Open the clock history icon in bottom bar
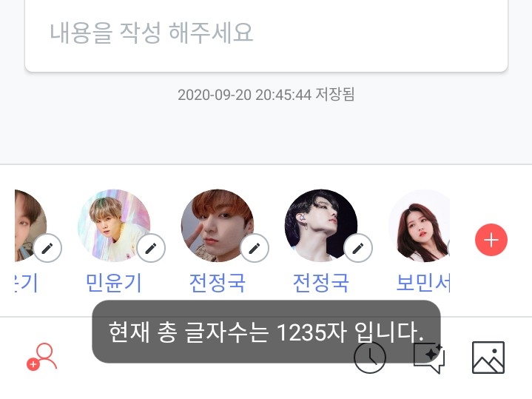This screenshot has height=399, width=532. [369, 358]
